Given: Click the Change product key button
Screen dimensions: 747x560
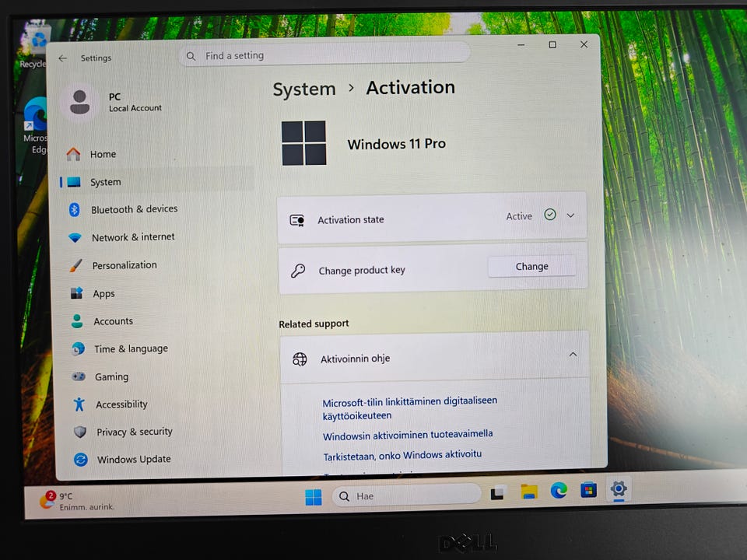Looking at the screenshot, I should point(531,267).
